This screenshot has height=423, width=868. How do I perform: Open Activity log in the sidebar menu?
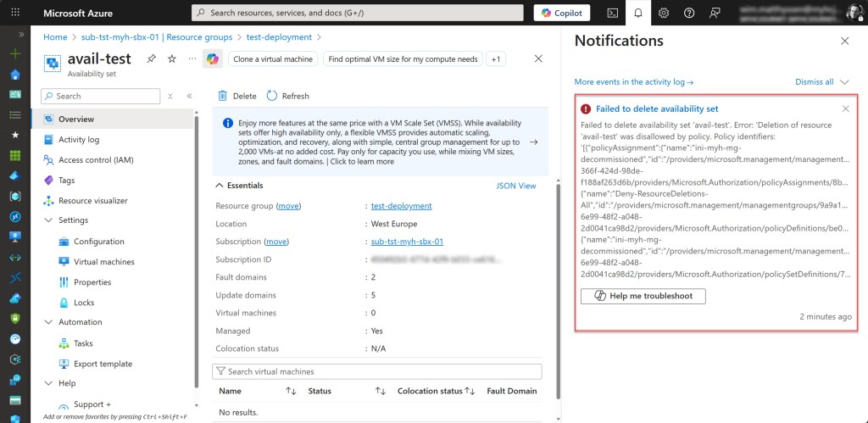pos(78,140)
